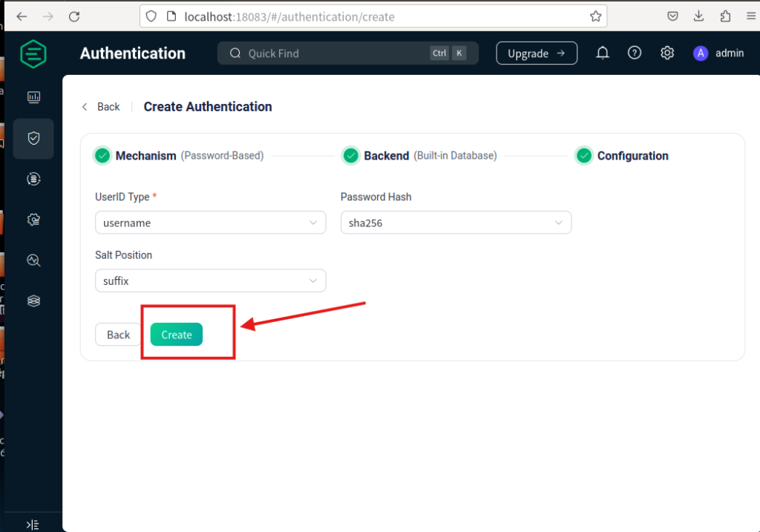760x532 pixels.
Task: Open the notifications bell icon
Action: click(x=603, y=53)
